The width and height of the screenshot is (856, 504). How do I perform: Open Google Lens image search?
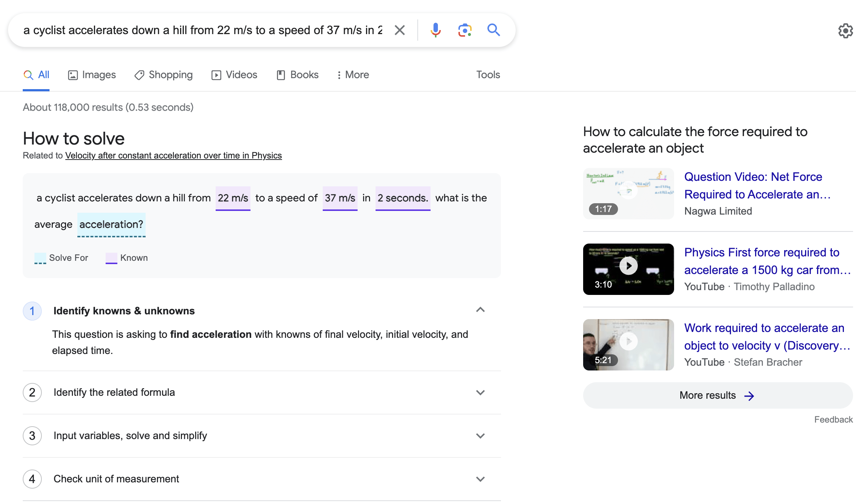(x=465, y=30)
